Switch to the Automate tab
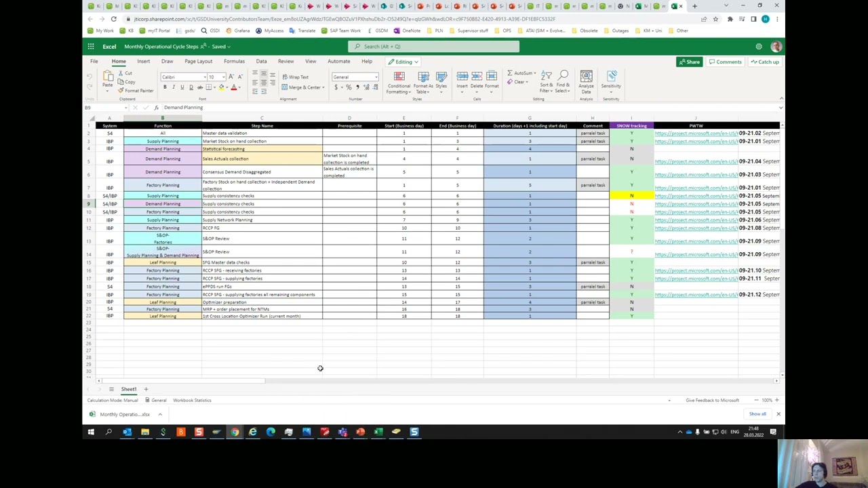The image size is (868, 488). [x=339, y=62]
